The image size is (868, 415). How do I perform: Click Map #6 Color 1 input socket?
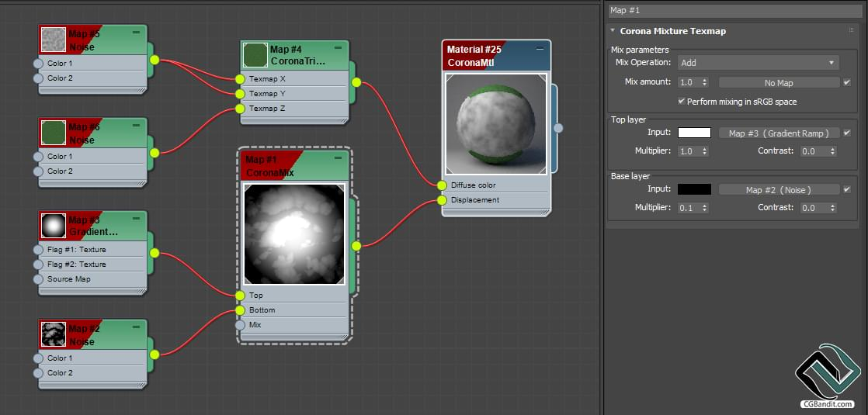pos(38,156)
